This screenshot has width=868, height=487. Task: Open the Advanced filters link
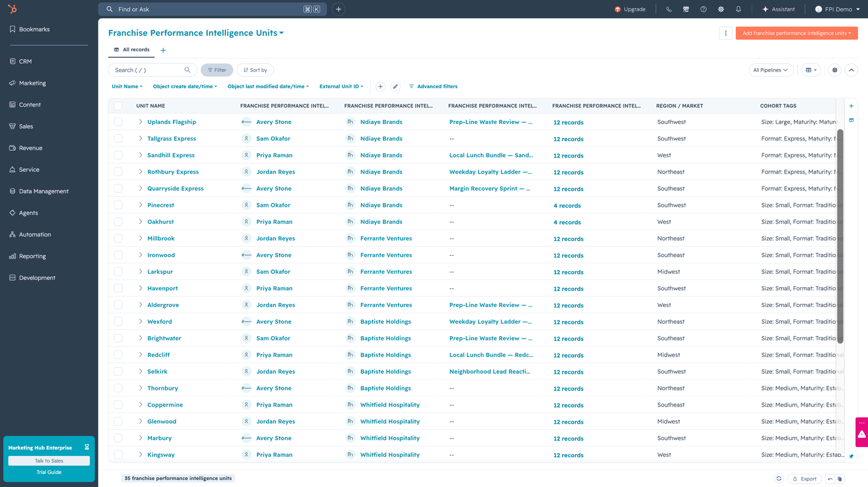[433, 86]
